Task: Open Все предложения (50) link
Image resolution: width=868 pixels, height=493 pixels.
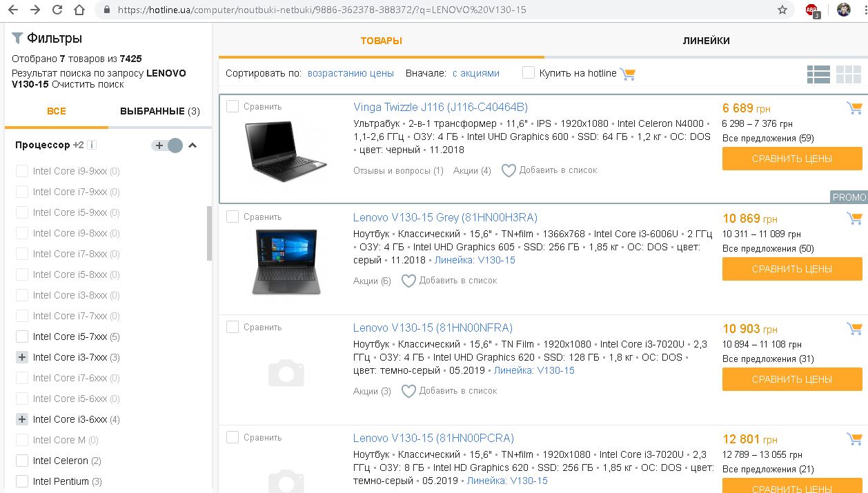Action: [768, 248]
